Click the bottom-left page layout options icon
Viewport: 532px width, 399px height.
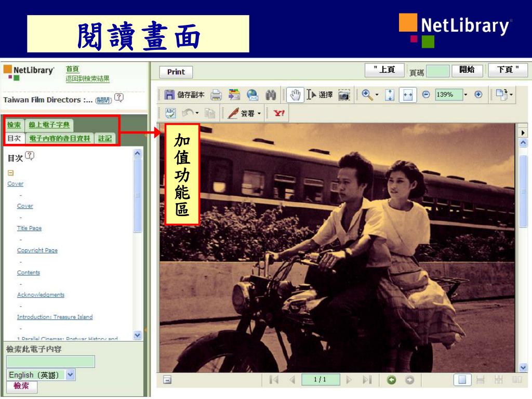[x=167, y=380]
